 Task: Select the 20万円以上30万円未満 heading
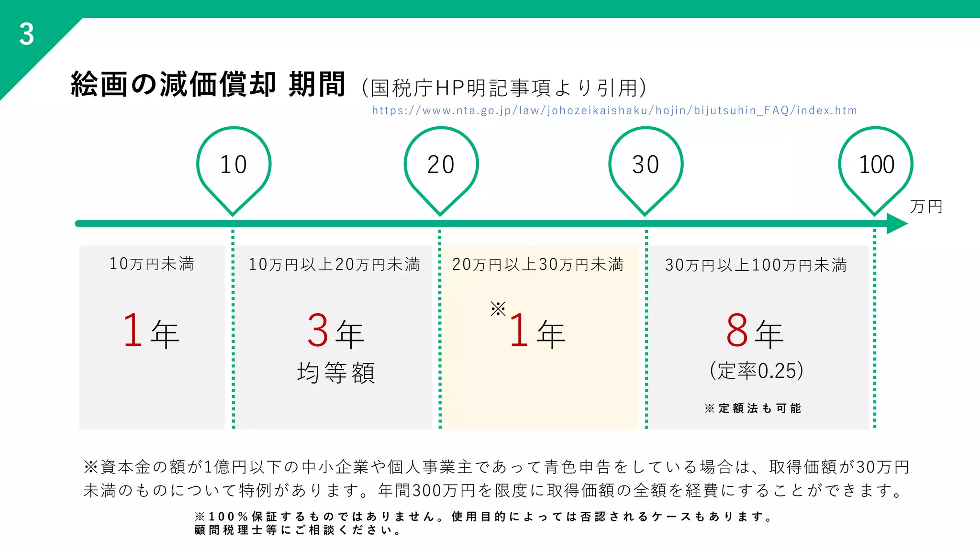(538, 264)
